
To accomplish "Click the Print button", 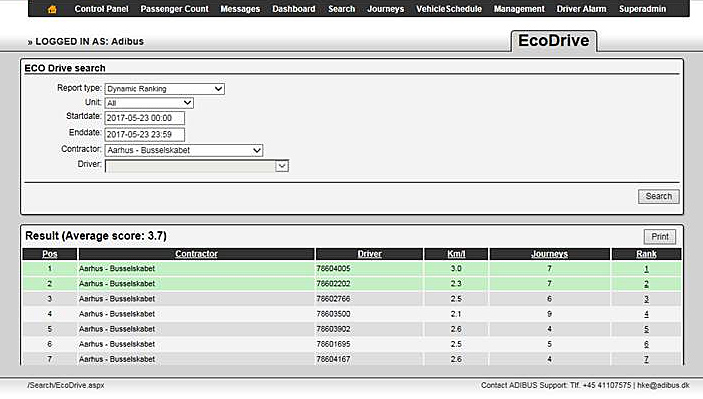I will click(x=660, y=237).
